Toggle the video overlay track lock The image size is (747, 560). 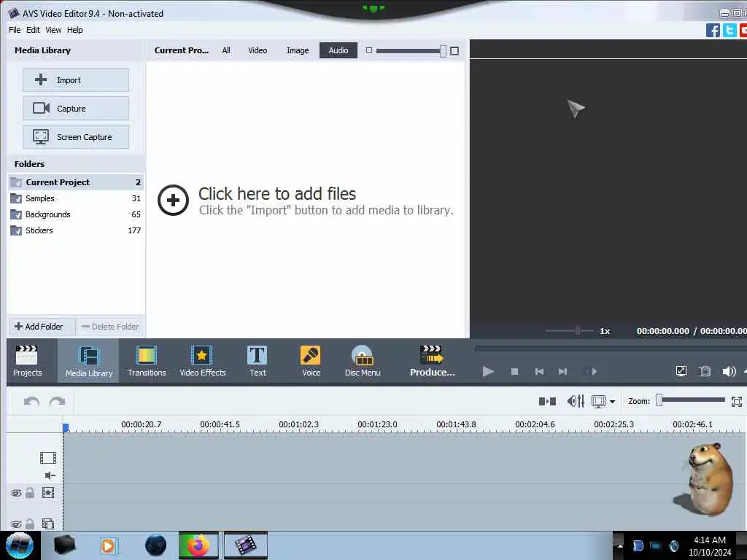[x=29, y=524]
